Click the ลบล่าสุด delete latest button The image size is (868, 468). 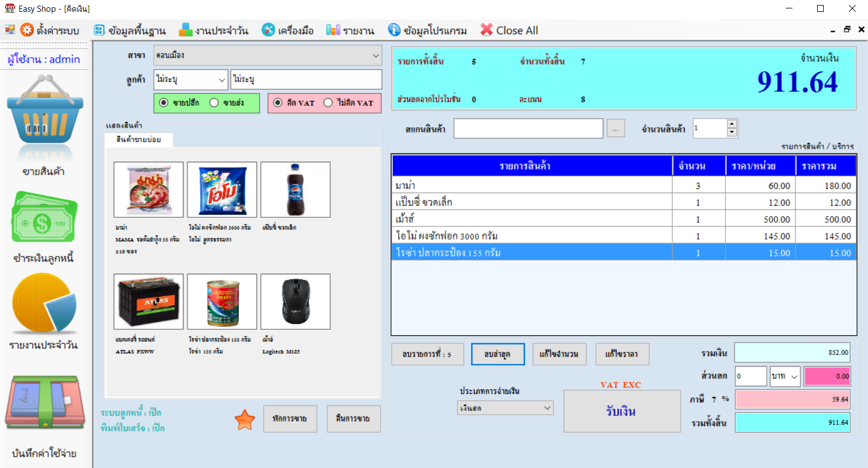tap(498, 354)
